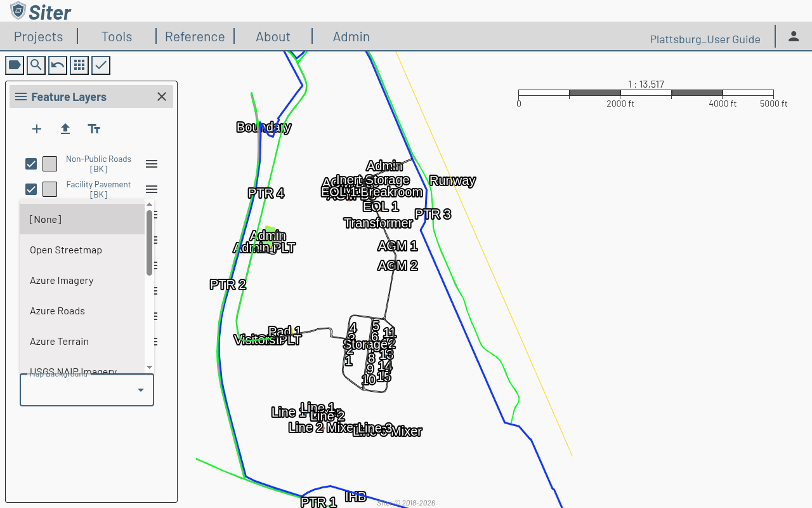The width and height of the screenshot is (812, 508).
Task: Choose Azure Imagery from background list
Action: pos(82,280)
